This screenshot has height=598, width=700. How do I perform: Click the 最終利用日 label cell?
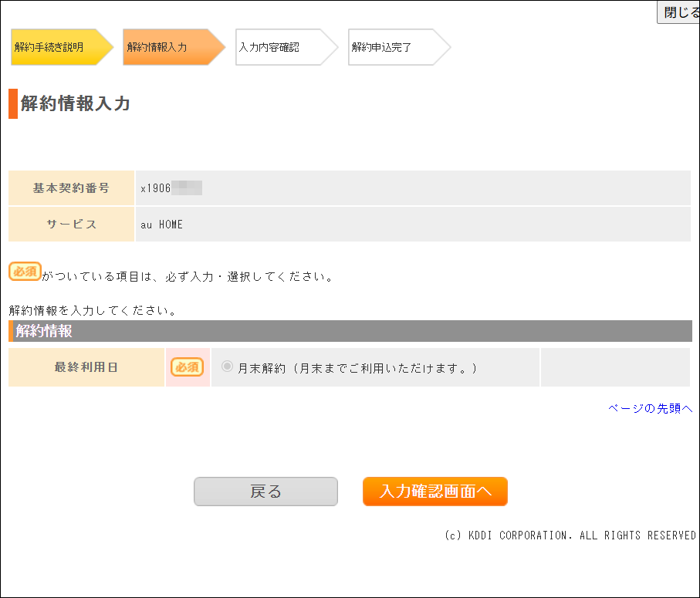pyautogui.click(x=86, y=367)
